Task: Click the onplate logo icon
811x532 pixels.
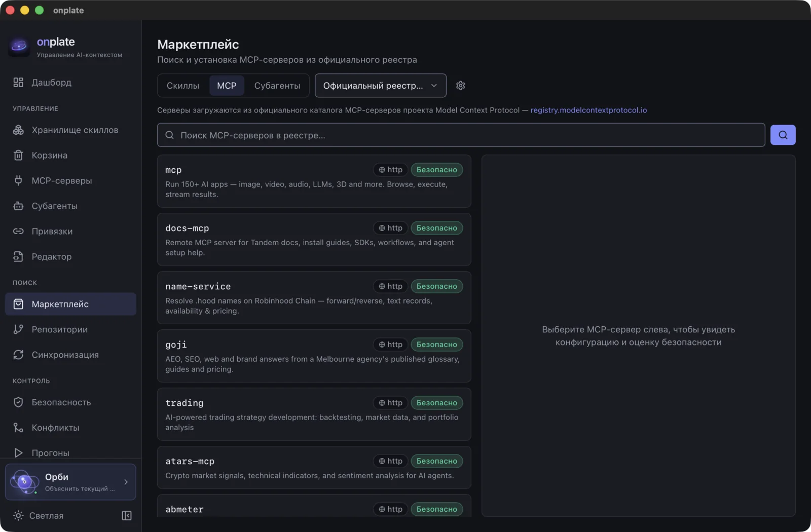Action: point(19,46)
